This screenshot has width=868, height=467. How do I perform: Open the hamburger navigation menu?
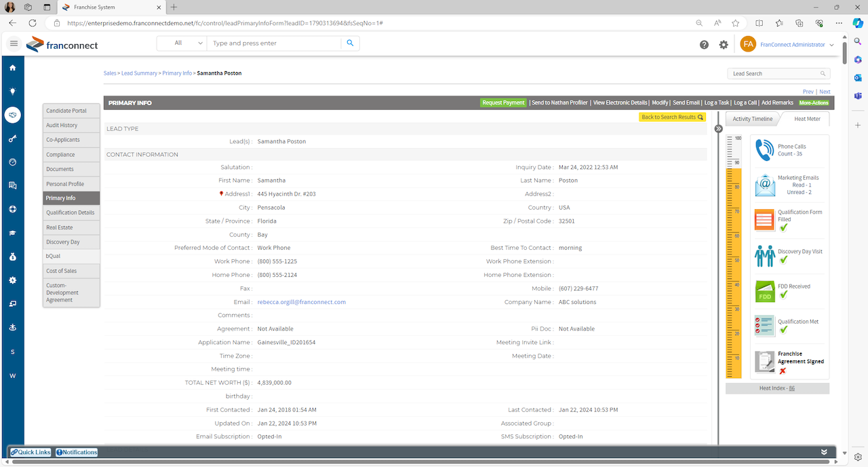coord(14,43)
